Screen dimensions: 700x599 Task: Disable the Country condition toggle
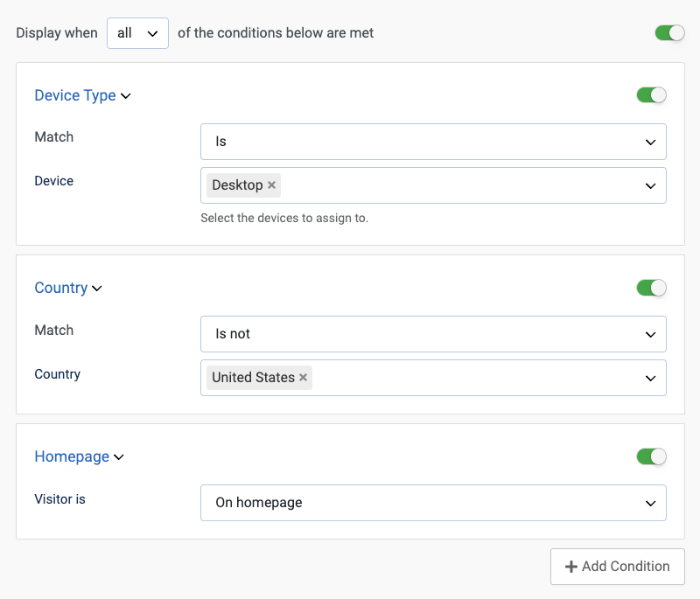coord(651,288)
